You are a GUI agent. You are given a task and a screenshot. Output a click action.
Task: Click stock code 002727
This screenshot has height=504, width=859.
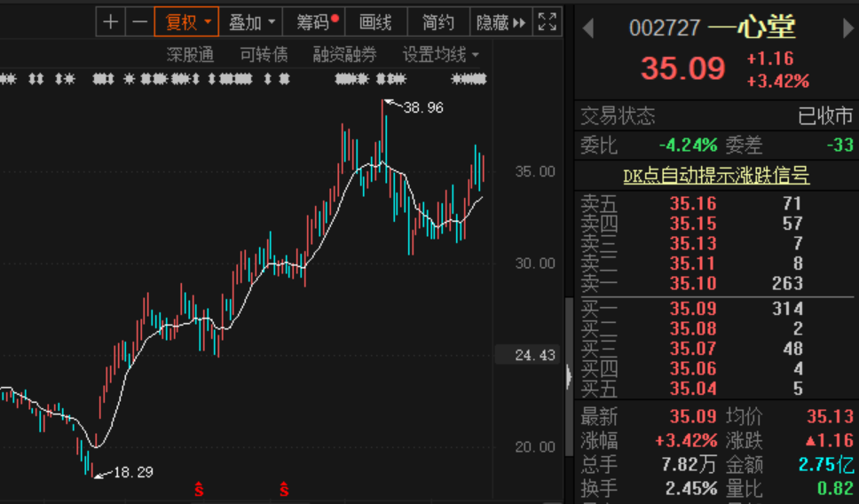click(665, 28)
